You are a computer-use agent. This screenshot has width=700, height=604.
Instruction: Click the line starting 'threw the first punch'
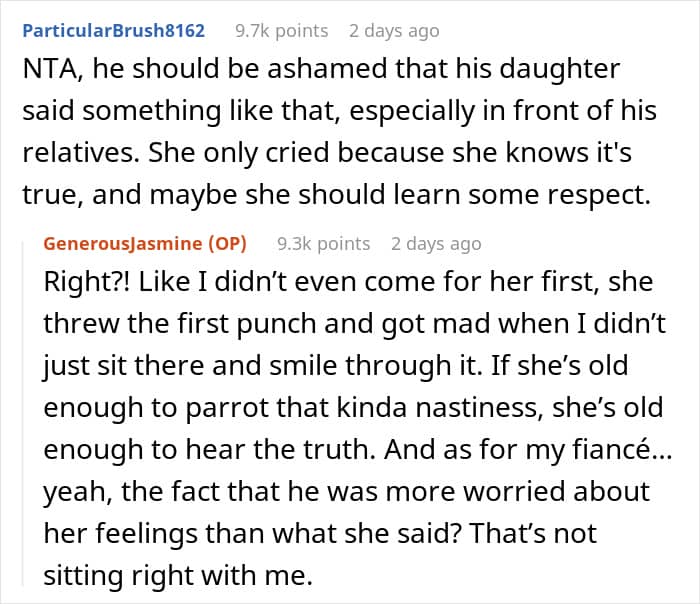click(354, 324)
